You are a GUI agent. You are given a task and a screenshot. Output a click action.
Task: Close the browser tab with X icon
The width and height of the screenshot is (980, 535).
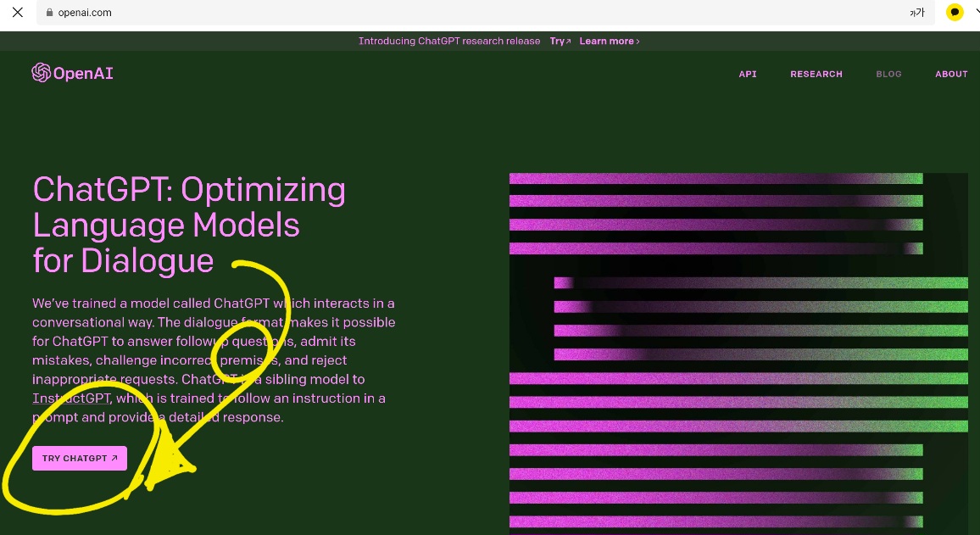click(18, 13)
